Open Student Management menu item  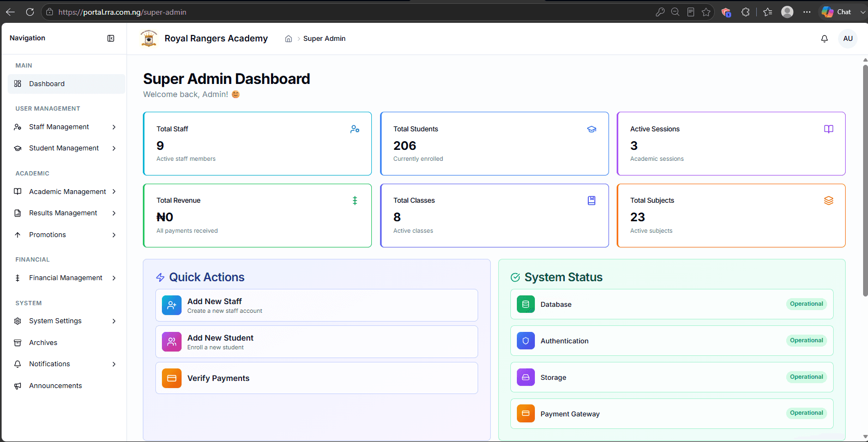pos(67,148)
